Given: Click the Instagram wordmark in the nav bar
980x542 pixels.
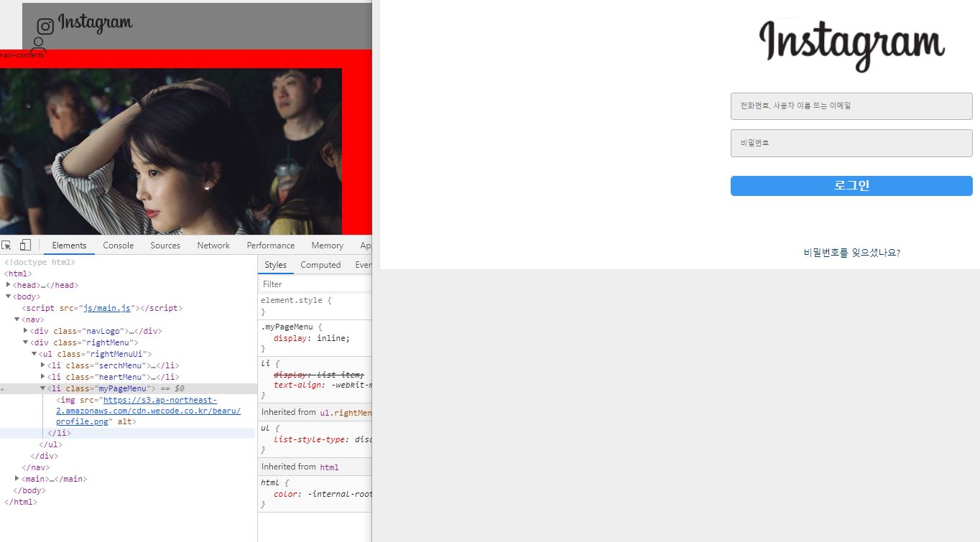Looking at the screenshot, I should [95, 23].
